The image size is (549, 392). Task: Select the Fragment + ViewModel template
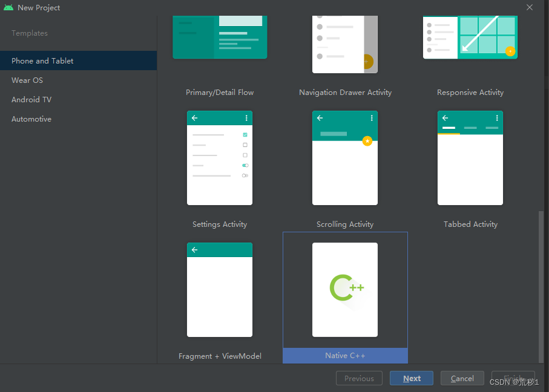pyautogui.click(x=220, y=290)
